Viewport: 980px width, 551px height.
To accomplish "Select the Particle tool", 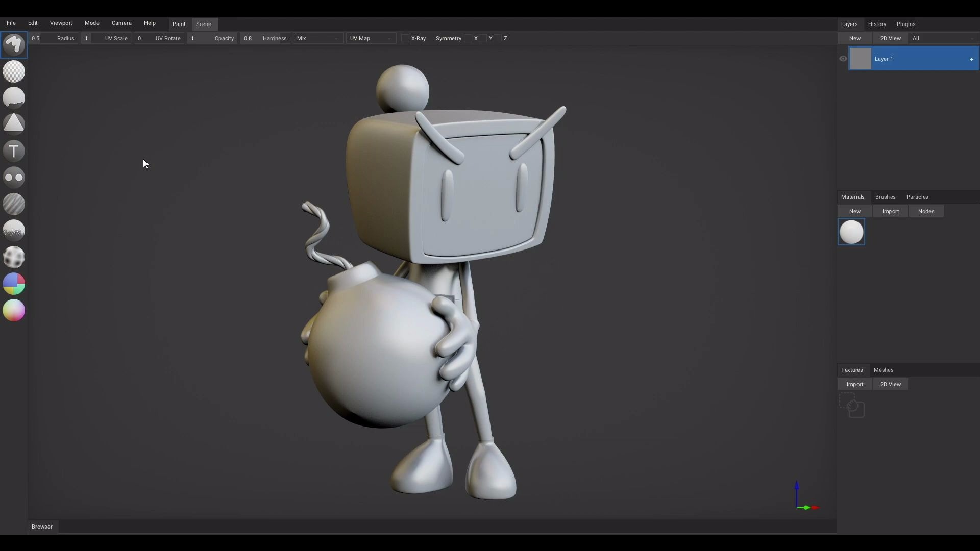I will click(x=14, y=231).
